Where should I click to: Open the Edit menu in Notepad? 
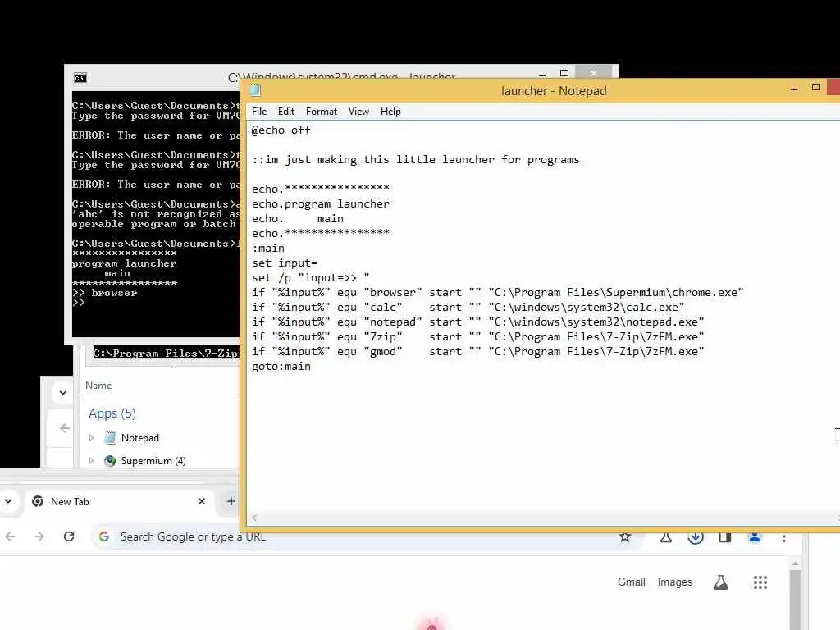[286, 112]
